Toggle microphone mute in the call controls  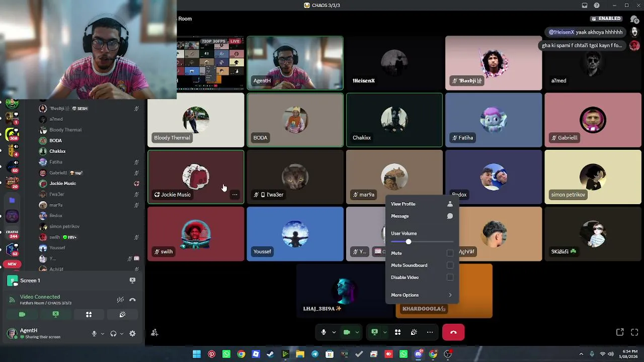(324, 332)
